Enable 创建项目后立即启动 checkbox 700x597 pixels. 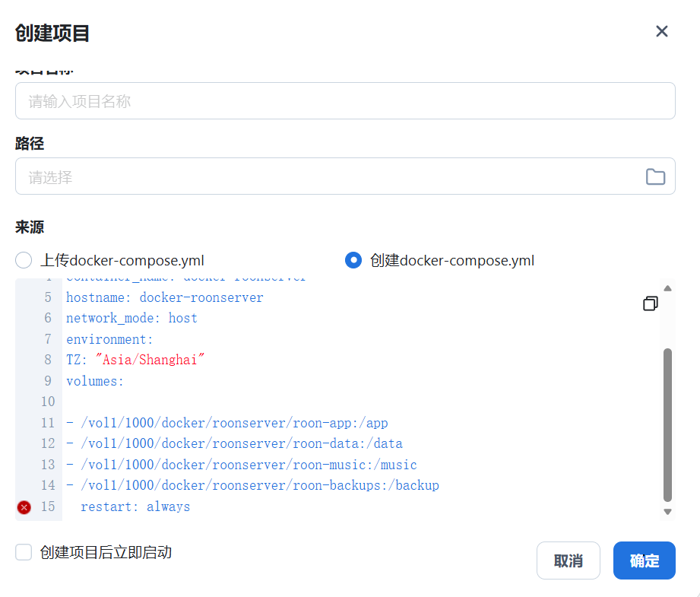[23, 551]
